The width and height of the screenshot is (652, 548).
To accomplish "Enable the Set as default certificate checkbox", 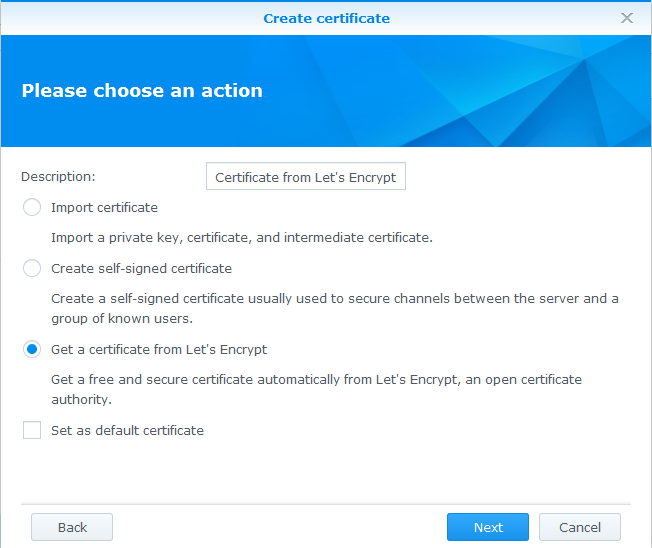I will [32, 430].
